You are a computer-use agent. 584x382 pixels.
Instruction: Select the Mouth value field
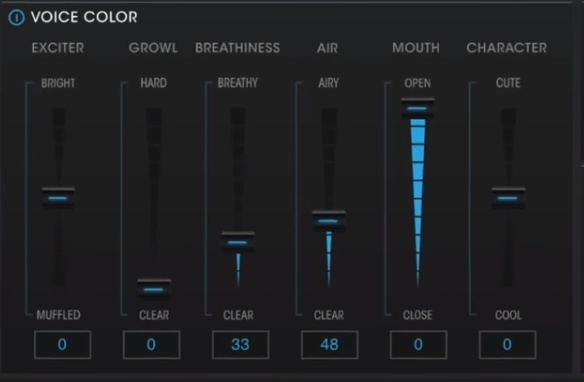(x=419, y=345)
